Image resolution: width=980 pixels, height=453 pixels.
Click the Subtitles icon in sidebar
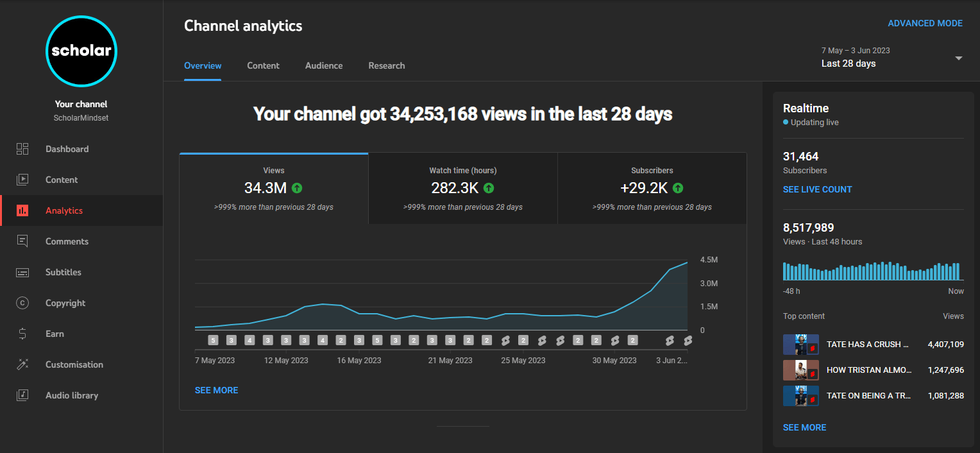[x=22, y=272]
